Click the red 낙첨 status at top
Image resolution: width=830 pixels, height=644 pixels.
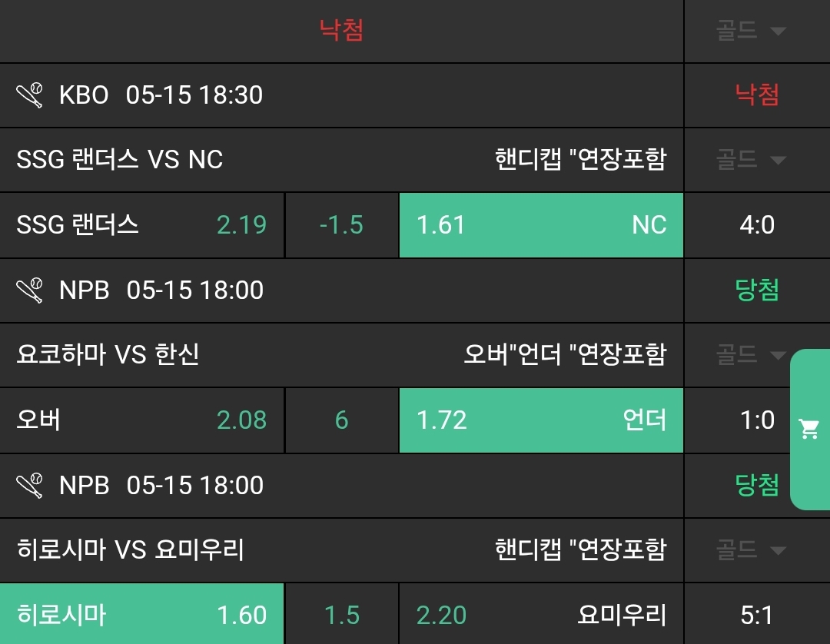(341, 31)
